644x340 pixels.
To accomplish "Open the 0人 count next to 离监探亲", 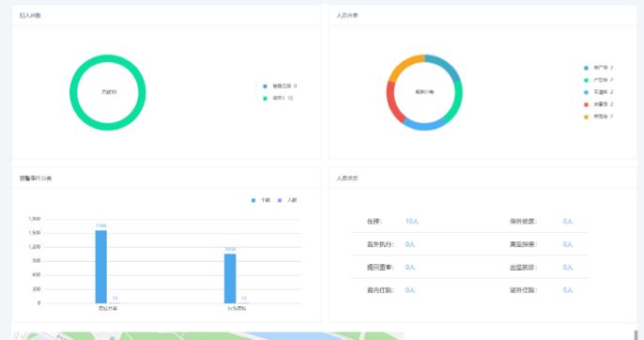I will pos(568,244).
